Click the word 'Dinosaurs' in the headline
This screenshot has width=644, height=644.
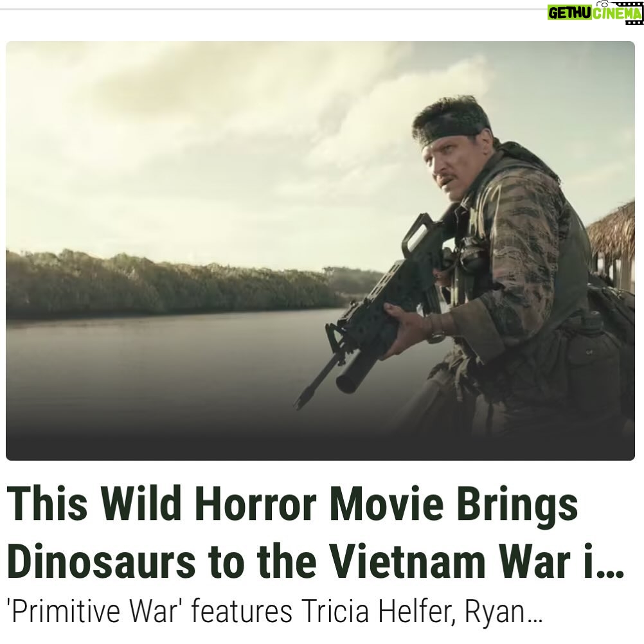(x=101, y=562)
